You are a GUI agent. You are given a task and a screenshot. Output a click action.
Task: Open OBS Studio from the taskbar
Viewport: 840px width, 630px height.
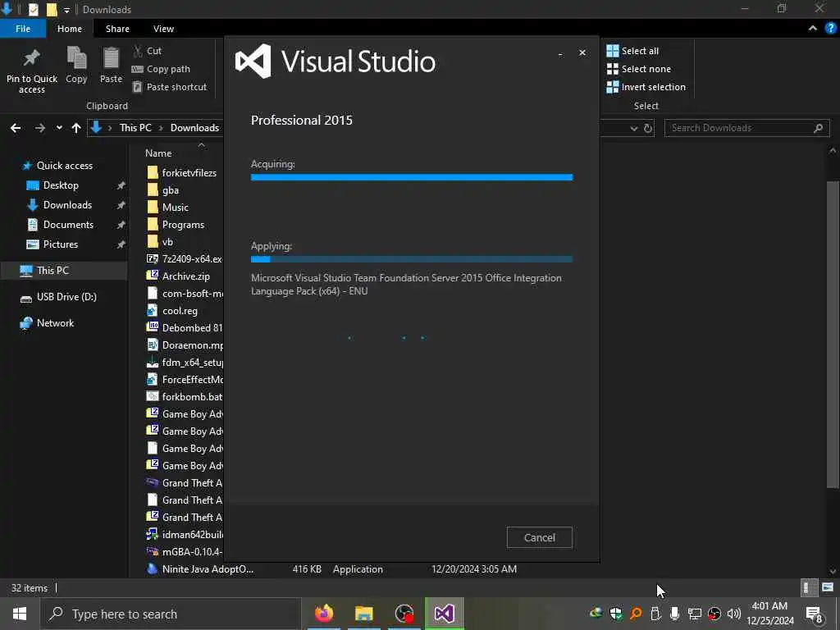pos(404,614)
